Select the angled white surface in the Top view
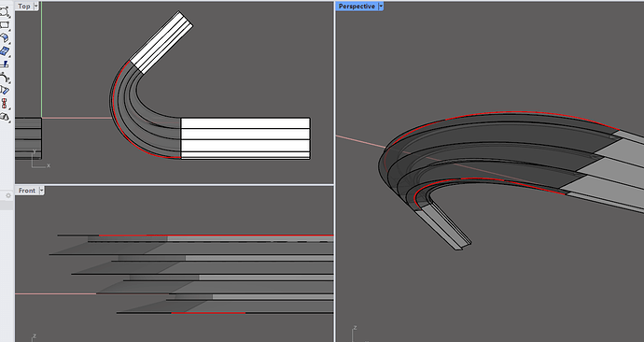Viewport: 644px width, 342px height. [x=161, y=42]
